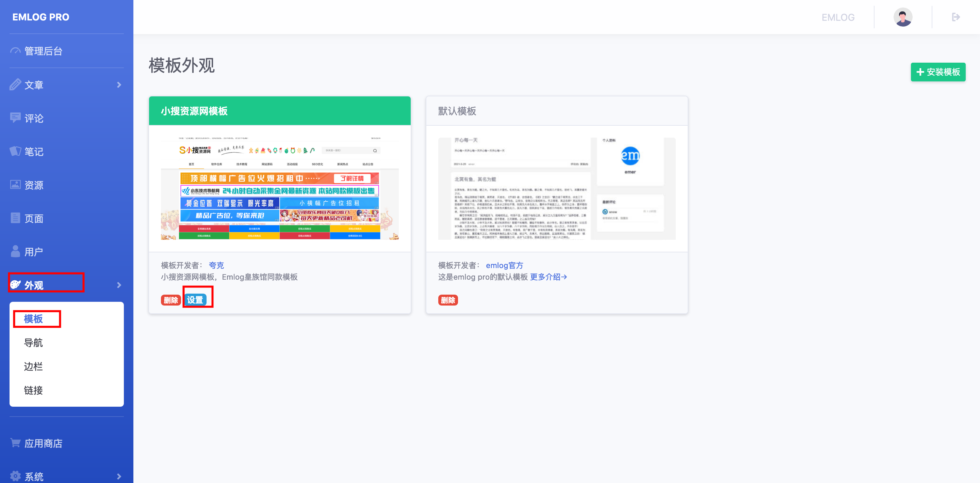This screenshot has width=980, height=483.
Task: Click the shopping cart icon beside 应用商店
Action: [x=15, y=442]
